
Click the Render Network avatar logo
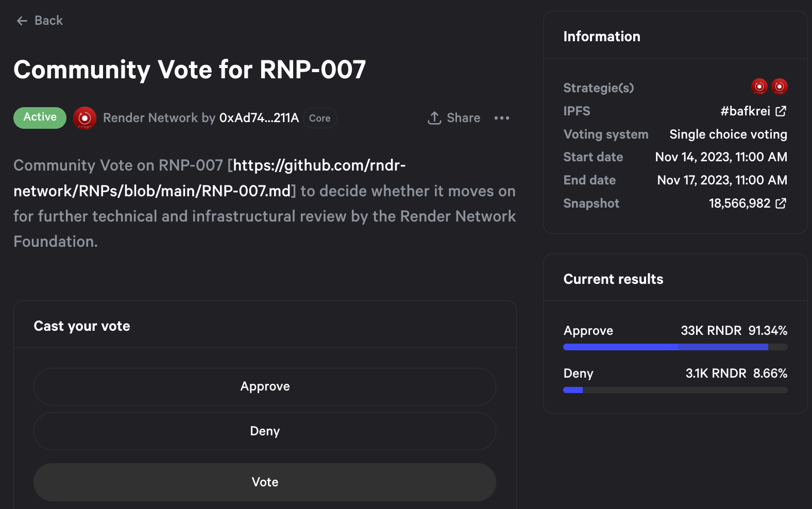click(x=84, y=118)
